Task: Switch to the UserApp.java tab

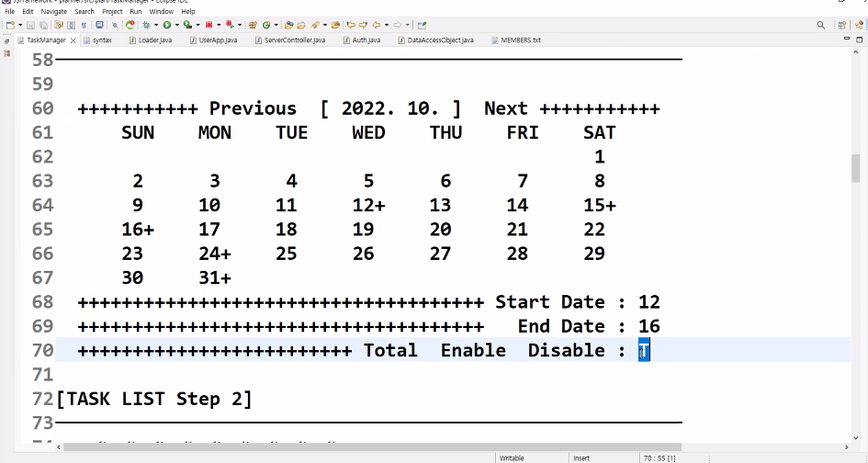Action: click(x=213, y=40)
